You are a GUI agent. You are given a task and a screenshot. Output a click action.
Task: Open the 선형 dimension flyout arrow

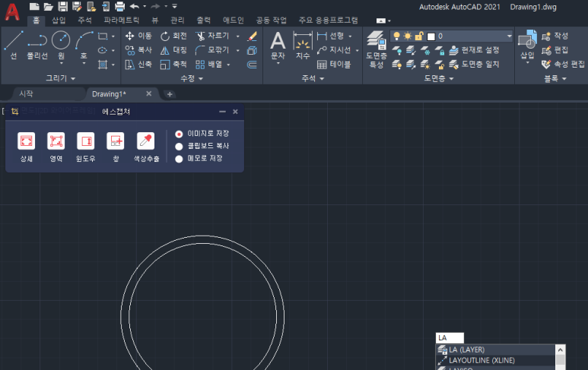tap(350, 36)
